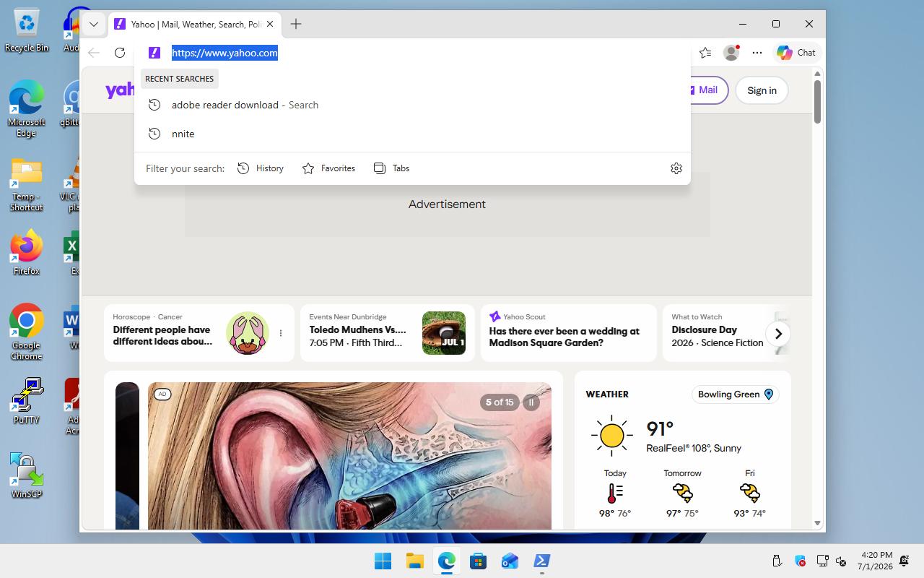Refresh the Yahoo page

coord(120,53)
